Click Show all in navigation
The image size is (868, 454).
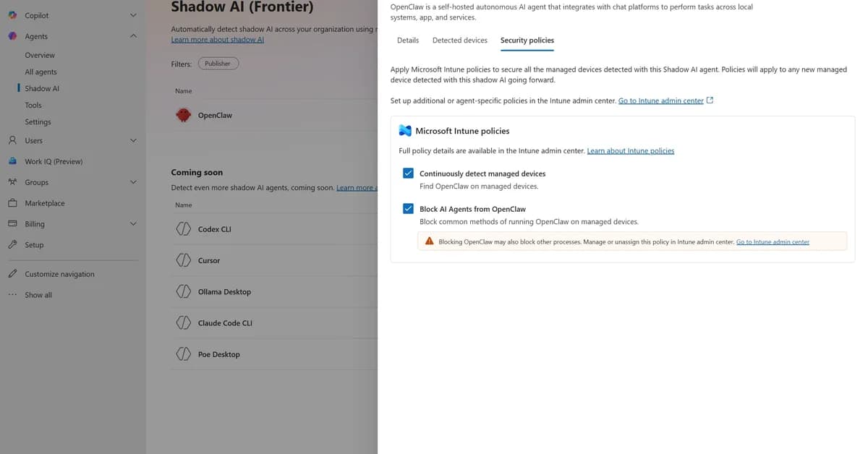(38, 295)
